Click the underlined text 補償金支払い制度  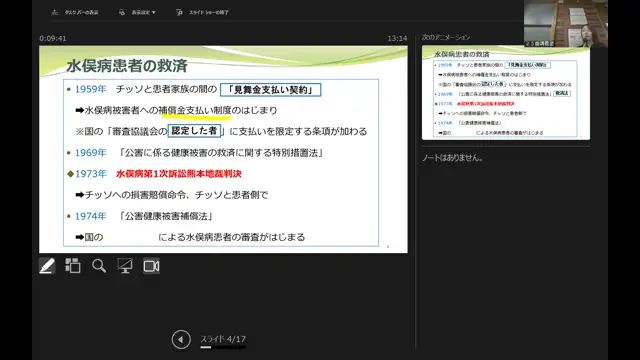pyautogui.click(x=195, y=110)
